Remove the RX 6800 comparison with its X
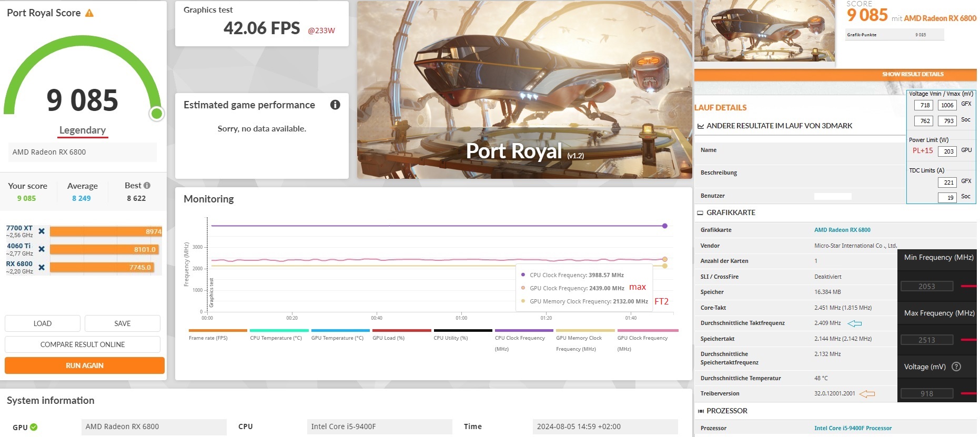980x437 pixels. point(42,268)
